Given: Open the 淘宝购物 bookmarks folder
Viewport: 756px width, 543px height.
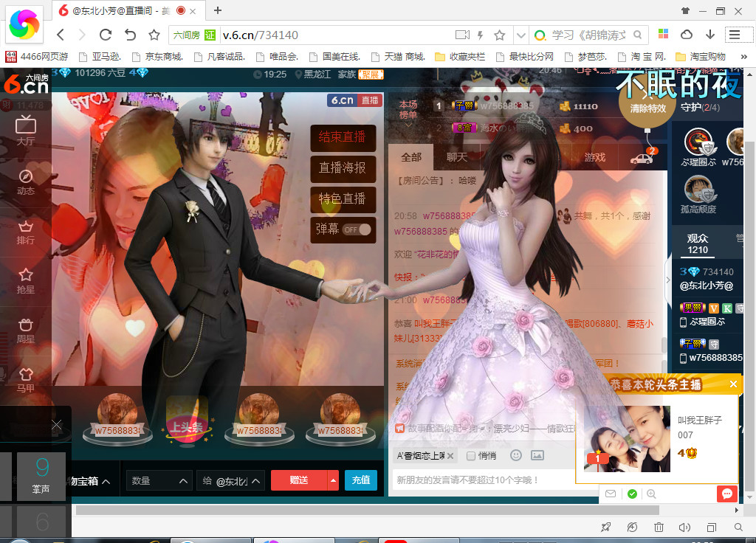Looking at the screenshot, I should [701, 57].
